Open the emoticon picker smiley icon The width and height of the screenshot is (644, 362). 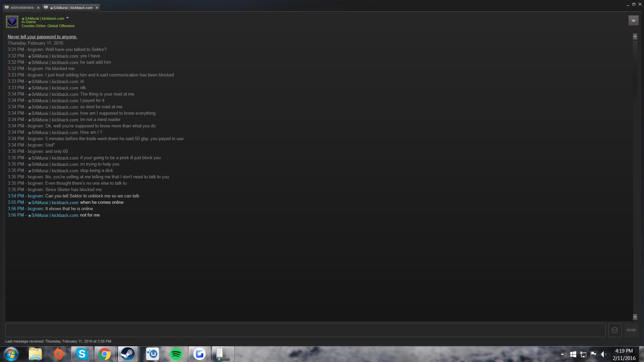tap(615, 330)
